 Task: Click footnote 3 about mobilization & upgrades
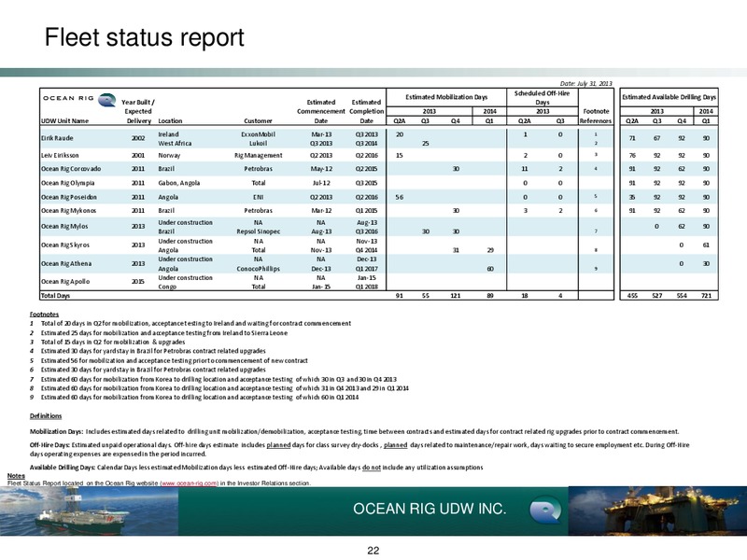point(107,342)
